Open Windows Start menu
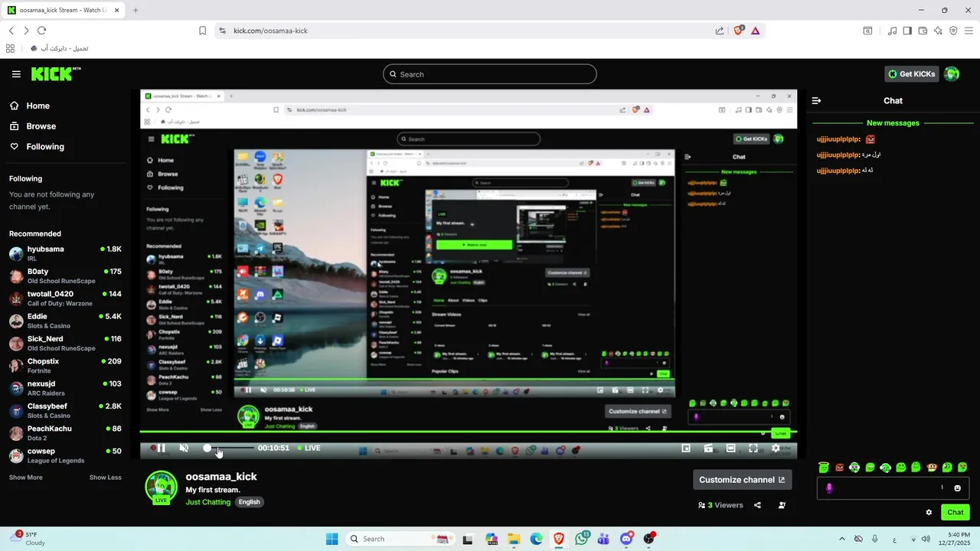The height and width of the screenshot is (551, 980). [x=332, y=539]
